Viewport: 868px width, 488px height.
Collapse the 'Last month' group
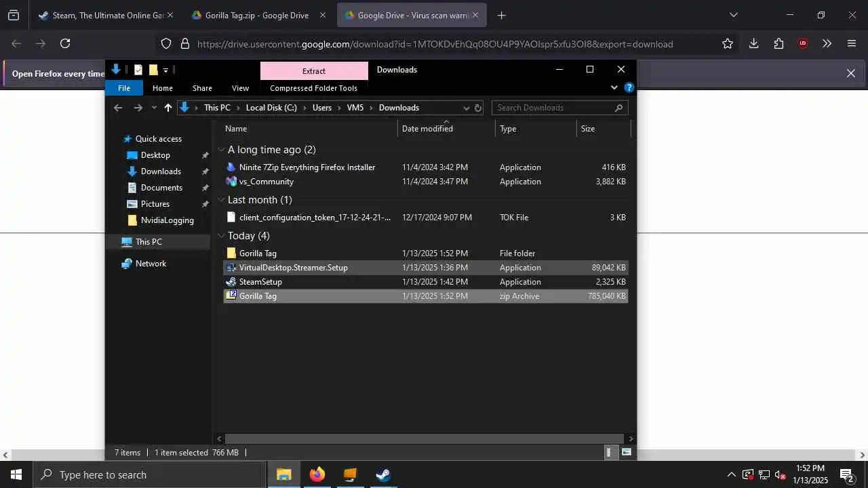pyautogui.click(x=221, y=200)
